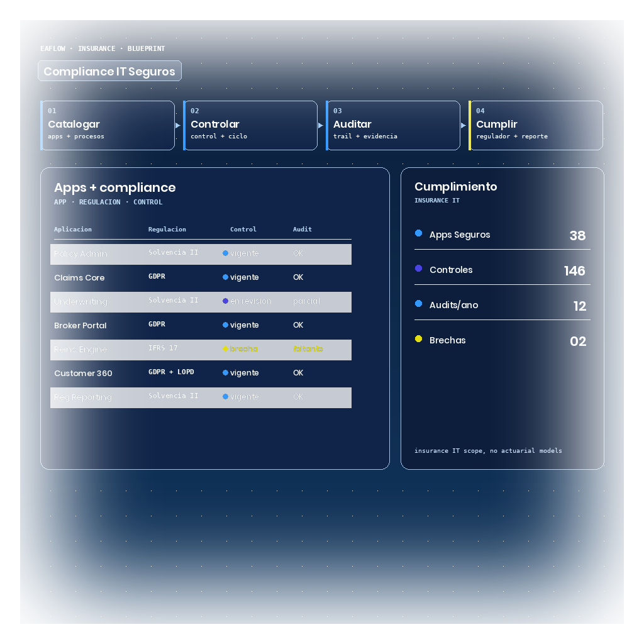Open the 01 Catalogar step card

[108, 125]
